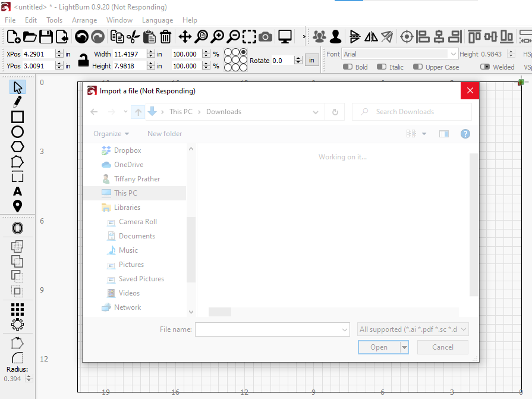Open a file with folder icon
The height and width of the screenshot is (399, 532).
click(x=30, y=36)
